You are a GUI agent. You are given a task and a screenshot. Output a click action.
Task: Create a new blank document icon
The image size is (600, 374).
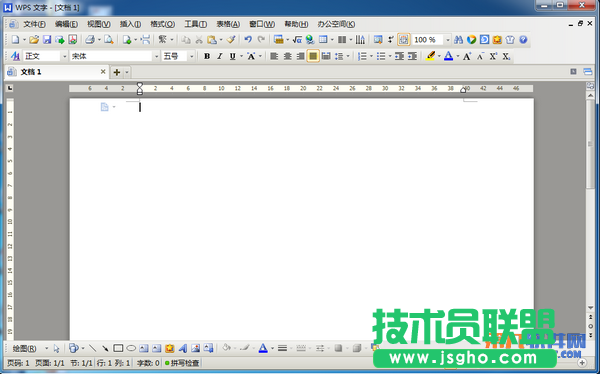coord(15,39)
